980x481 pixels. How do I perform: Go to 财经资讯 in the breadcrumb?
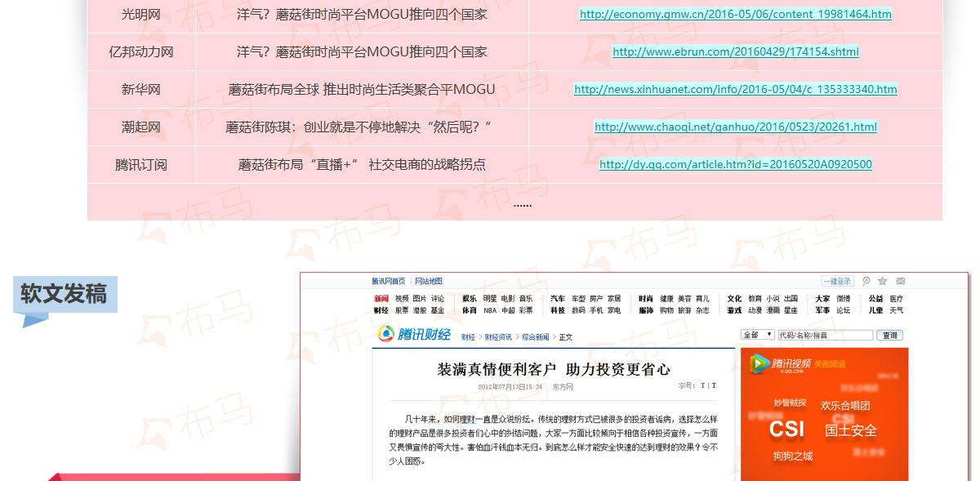tap(498, 336)
